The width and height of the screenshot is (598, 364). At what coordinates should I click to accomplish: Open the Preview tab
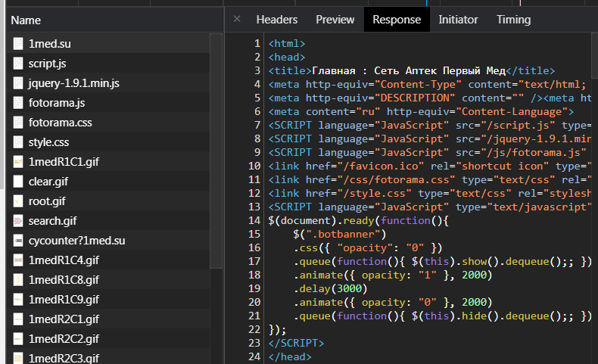pos(335,20)
